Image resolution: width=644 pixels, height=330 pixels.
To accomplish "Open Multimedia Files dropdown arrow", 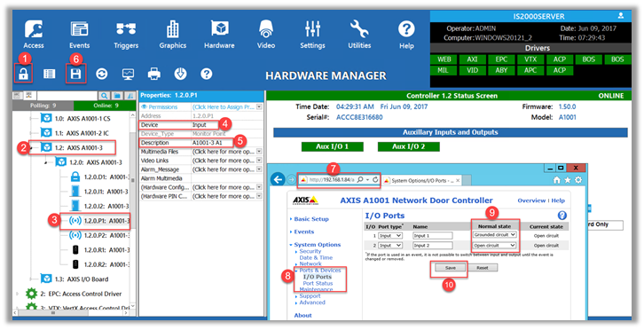I will coord(259,152).
